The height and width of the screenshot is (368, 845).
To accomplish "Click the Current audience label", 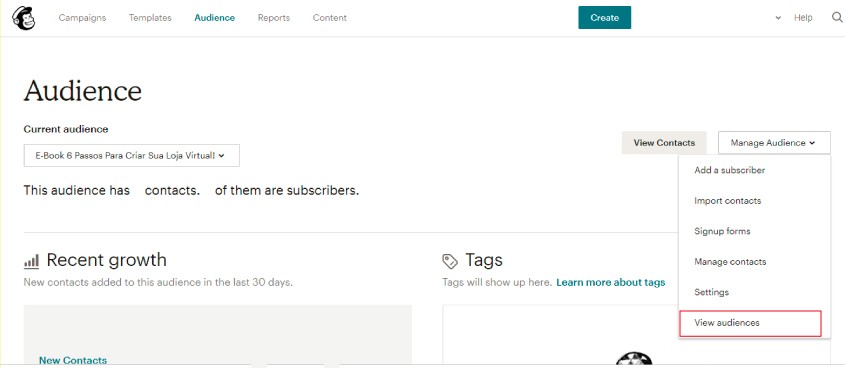I will [66, 129].
